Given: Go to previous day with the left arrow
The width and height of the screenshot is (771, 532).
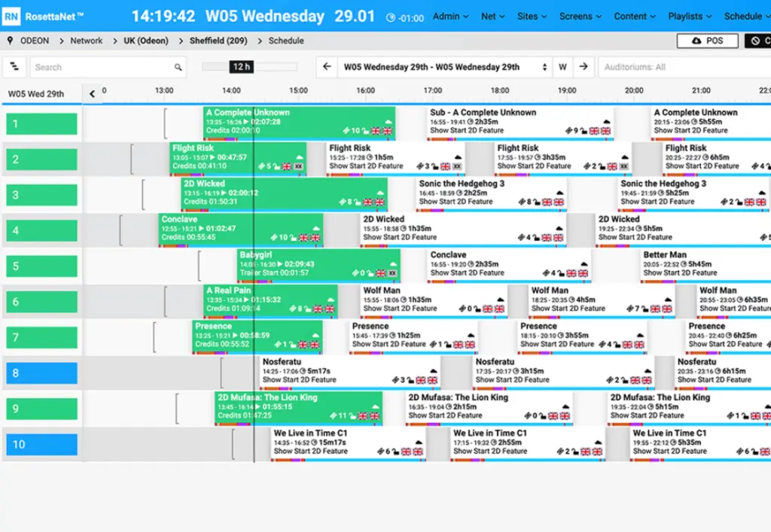Looking at the screenshot, I should pyautogui.click(x=327, y=67).
